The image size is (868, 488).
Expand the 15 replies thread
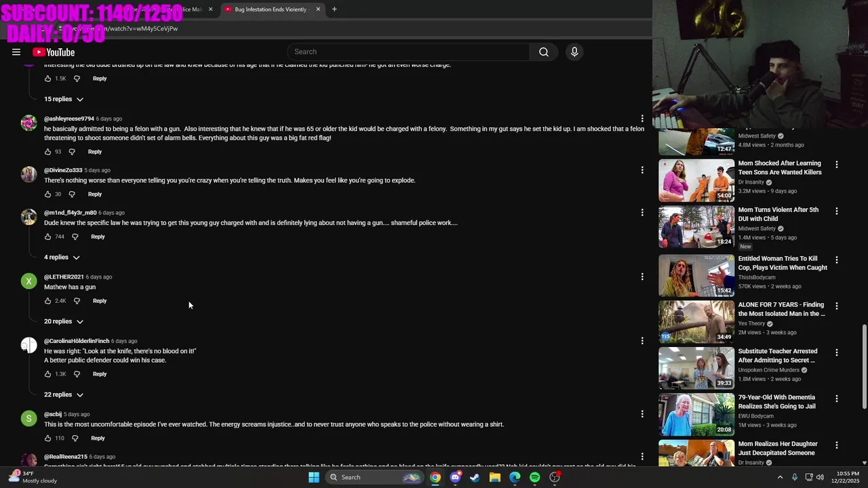[x=64, y=99]
